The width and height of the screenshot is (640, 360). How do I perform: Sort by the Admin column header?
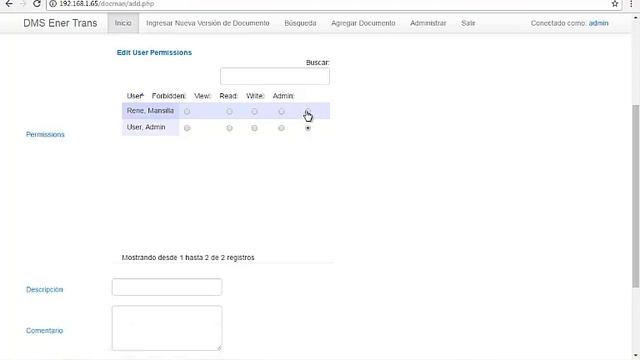(x=283, y=96)
